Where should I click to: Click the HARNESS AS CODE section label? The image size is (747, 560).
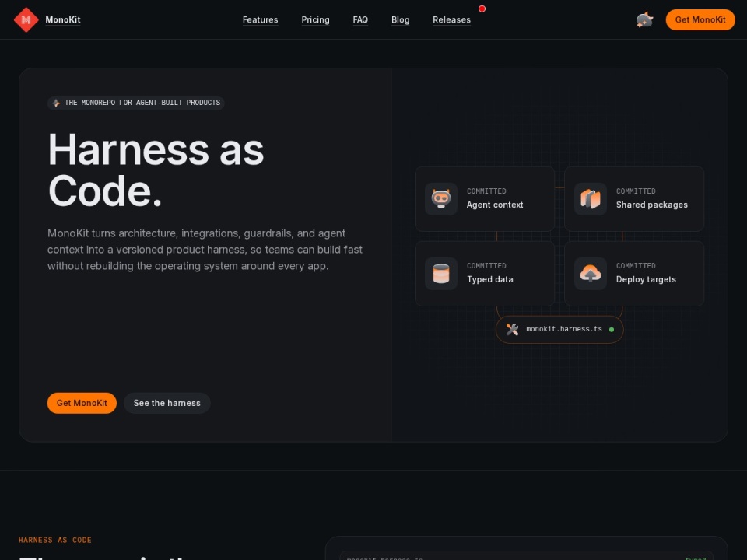[x=54, y=540]
